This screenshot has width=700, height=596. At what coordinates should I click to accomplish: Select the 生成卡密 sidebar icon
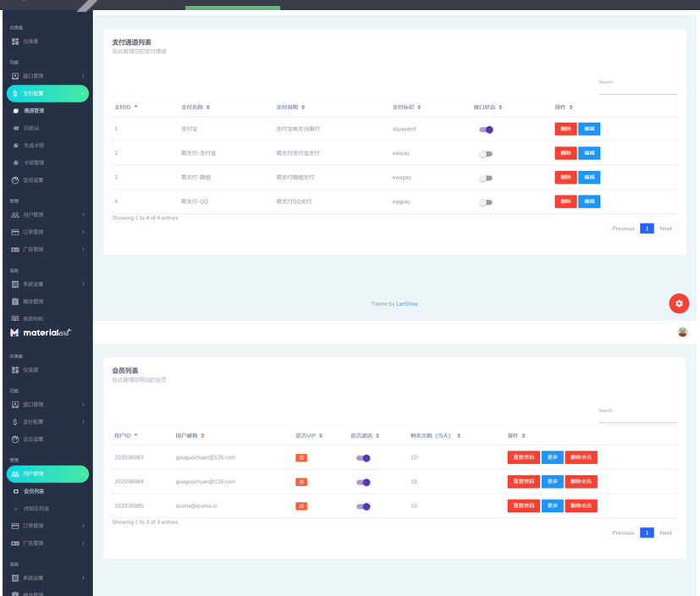[15, 146]
